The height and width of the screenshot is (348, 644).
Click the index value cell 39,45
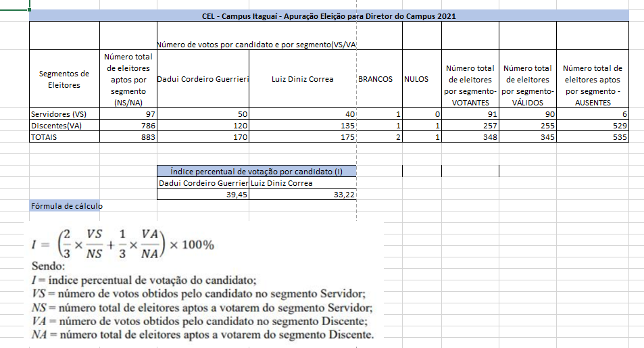[x=203, y=195]
